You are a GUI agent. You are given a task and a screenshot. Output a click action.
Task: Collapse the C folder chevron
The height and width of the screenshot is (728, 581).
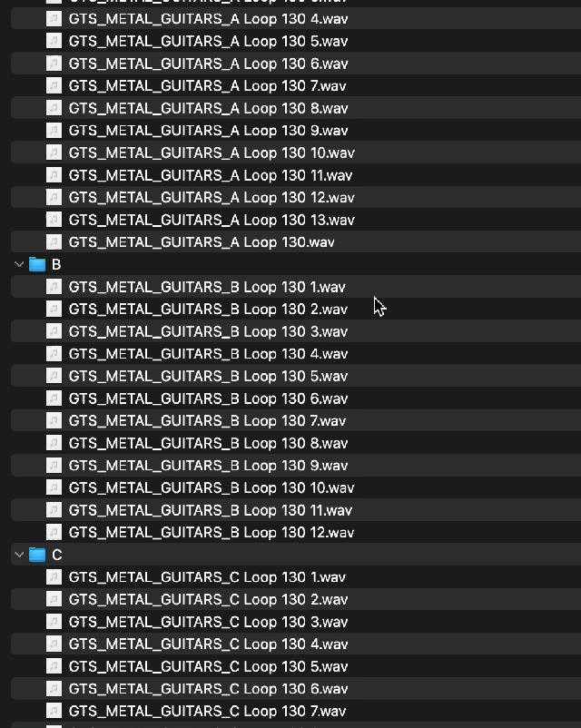click(19, 555)
